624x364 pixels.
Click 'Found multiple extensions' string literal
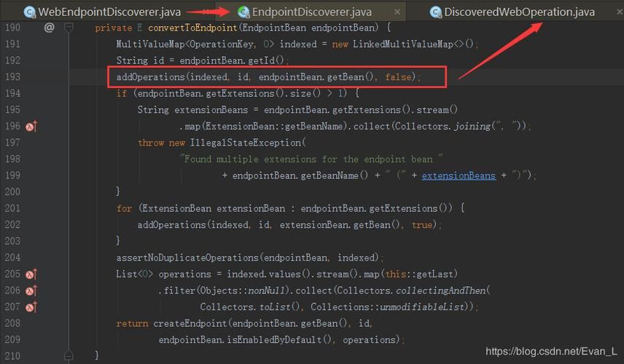point(311,159)
